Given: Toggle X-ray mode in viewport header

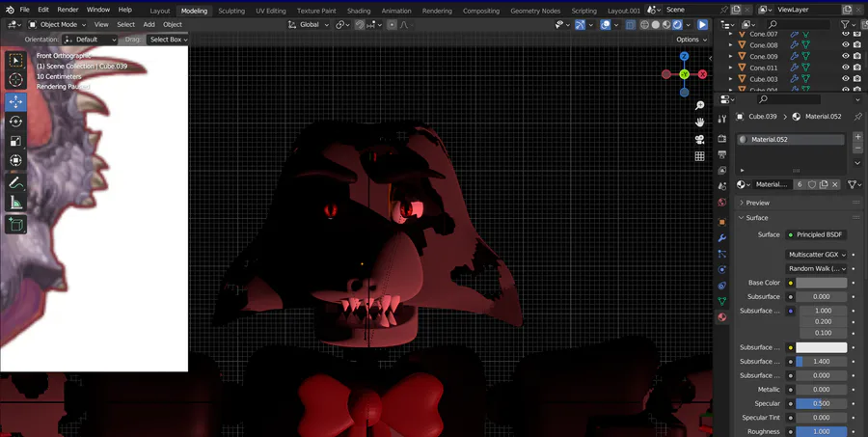Looking at the screenshot, I should [631, 24].
